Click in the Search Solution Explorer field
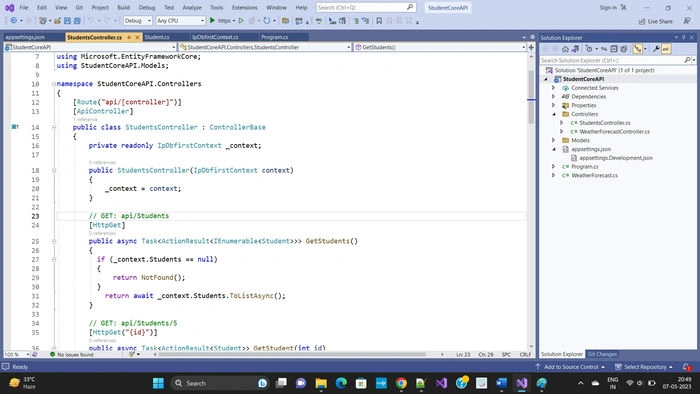The height and width of the screenshot is (394, 700). point(612,60)
